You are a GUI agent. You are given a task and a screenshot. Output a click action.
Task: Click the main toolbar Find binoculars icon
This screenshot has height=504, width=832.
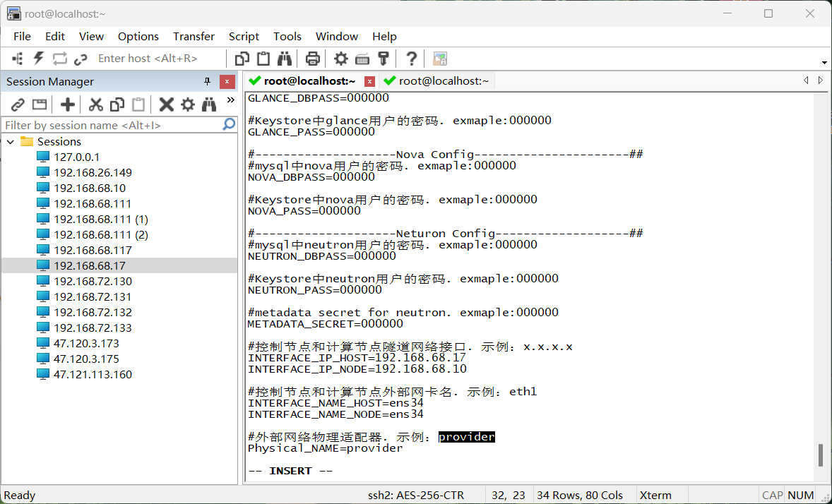[x=285, y=59]
